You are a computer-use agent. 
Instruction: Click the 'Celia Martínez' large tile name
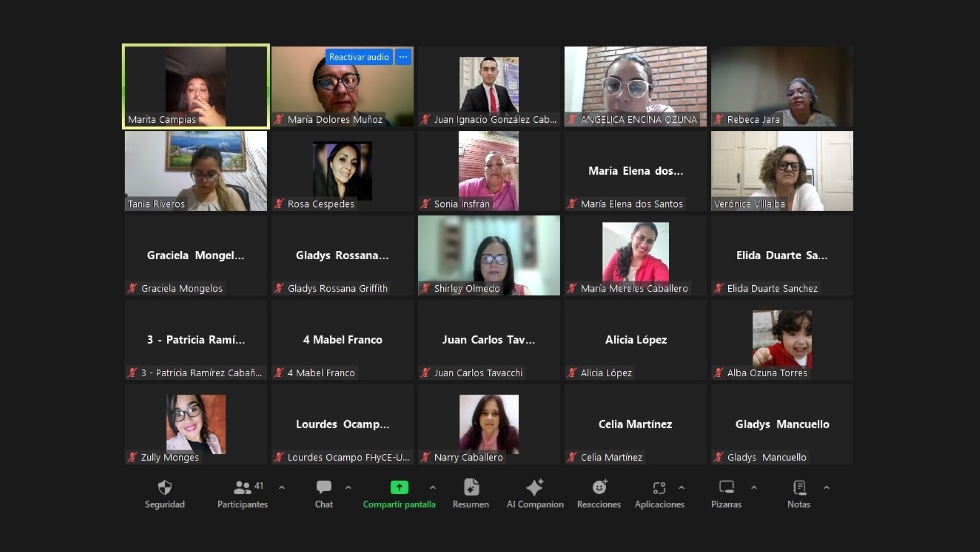(635, 424)
